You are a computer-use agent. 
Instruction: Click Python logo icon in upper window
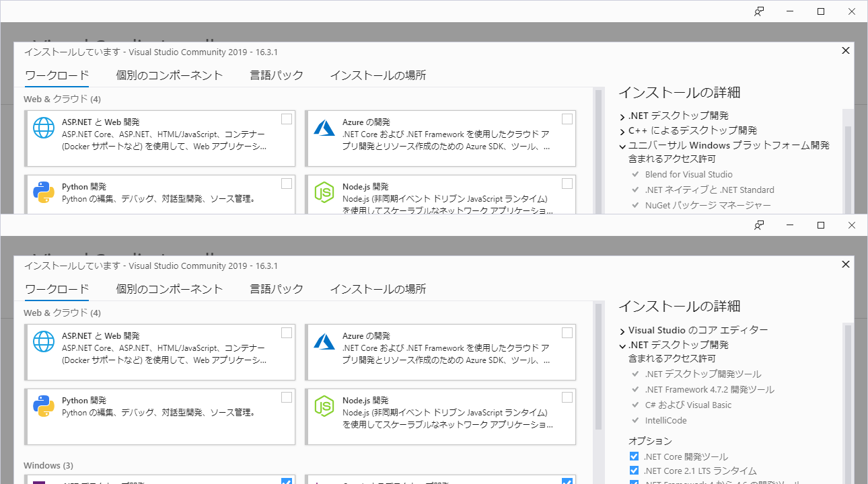44,192
